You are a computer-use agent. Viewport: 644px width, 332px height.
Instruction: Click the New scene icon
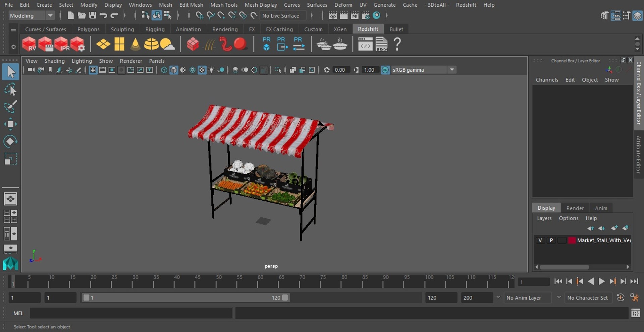coord(70,15)
